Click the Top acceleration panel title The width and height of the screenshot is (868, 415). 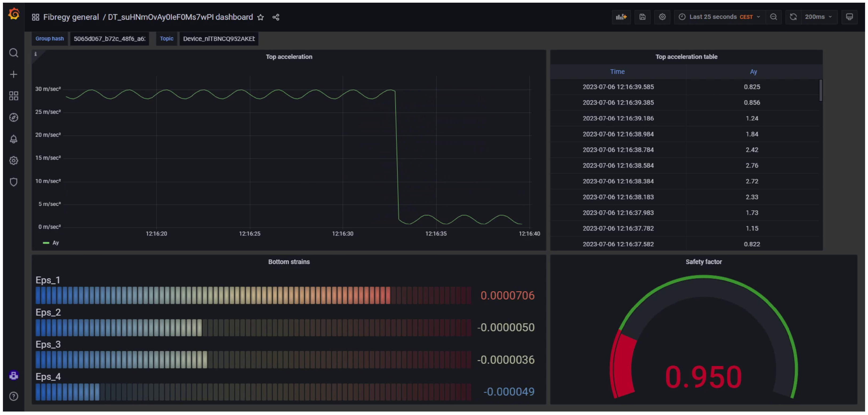pos(289,57)
